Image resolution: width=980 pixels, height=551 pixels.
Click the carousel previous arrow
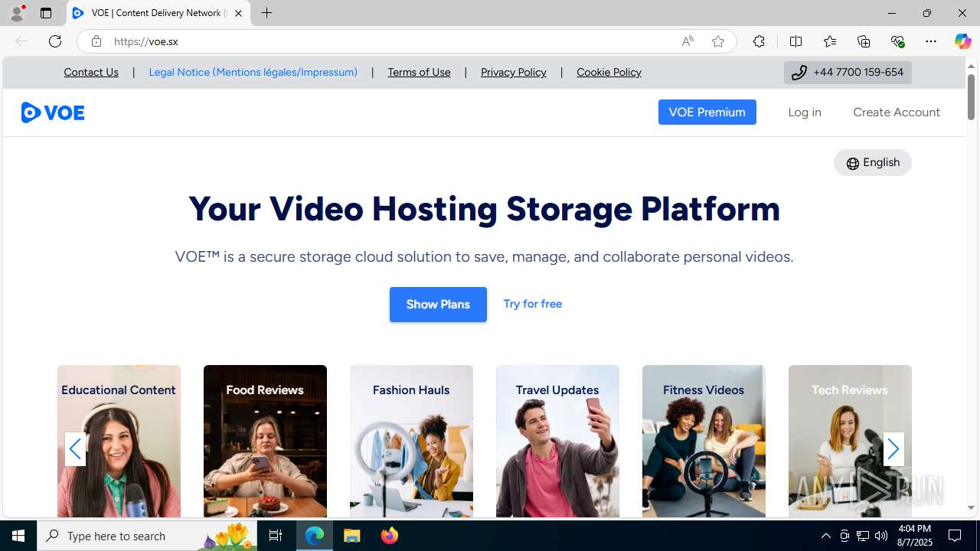[x=75, y=449]
